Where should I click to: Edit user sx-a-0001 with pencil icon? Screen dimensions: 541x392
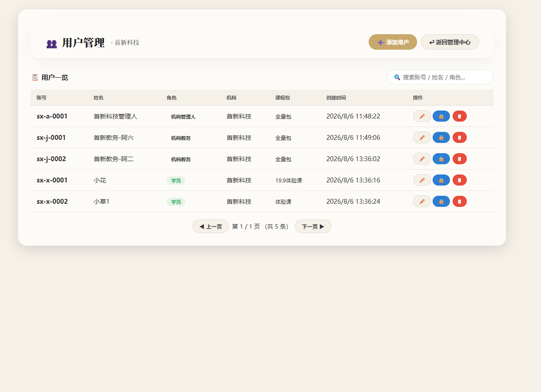(422, 116)
